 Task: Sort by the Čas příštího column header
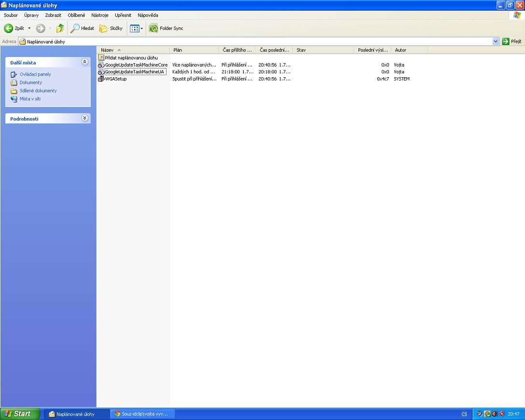[237, 50]
